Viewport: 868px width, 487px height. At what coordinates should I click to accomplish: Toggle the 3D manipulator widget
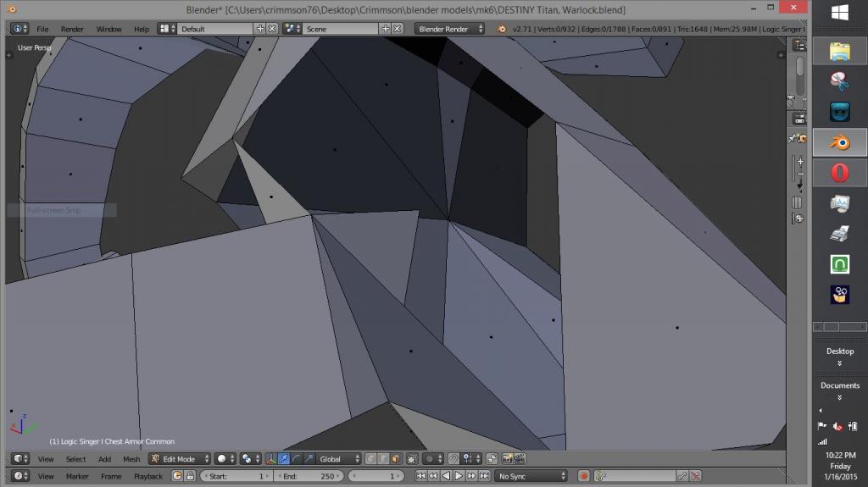270,459
